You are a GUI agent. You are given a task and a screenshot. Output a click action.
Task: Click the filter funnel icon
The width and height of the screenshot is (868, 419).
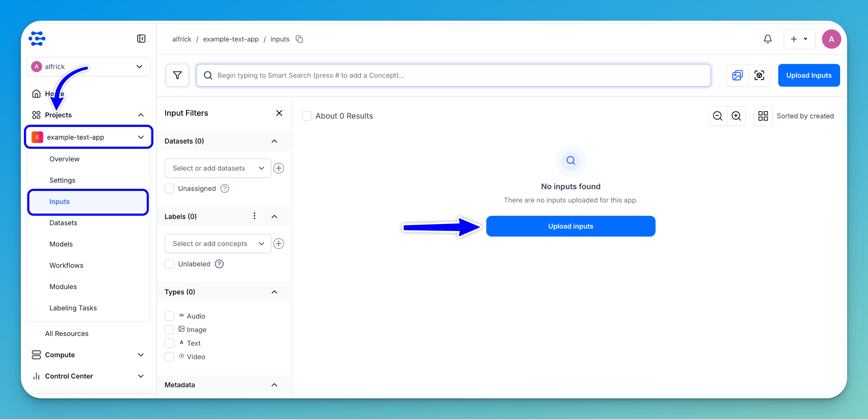[x=177, y=75]
